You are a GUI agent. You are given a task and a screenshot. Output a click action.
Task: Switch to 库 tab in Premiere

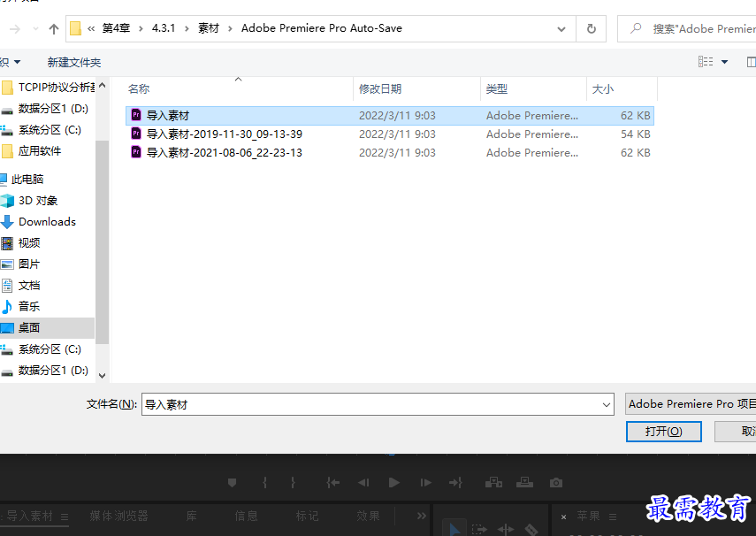[191, 516]
